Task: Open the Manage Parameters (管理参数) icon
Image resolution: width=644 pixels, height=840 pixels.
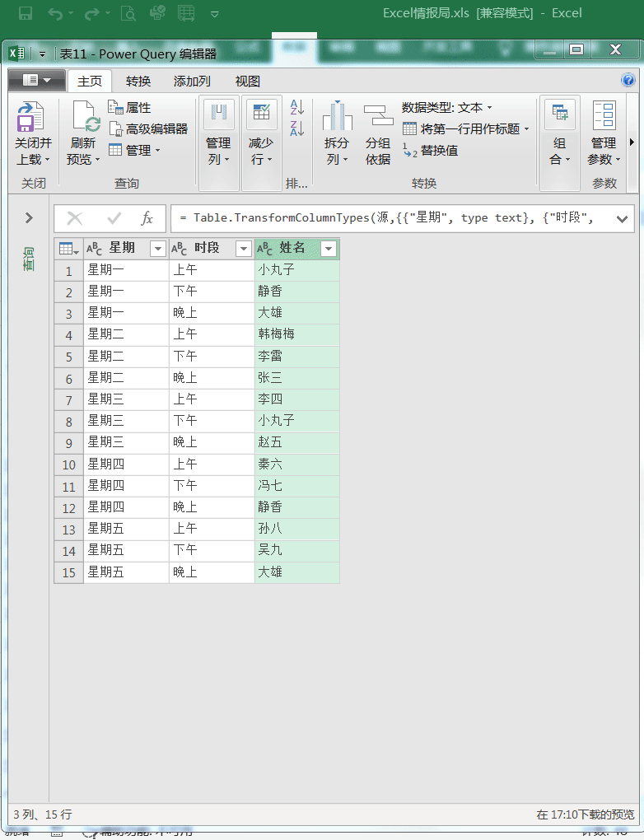Action: click(604, 117)
